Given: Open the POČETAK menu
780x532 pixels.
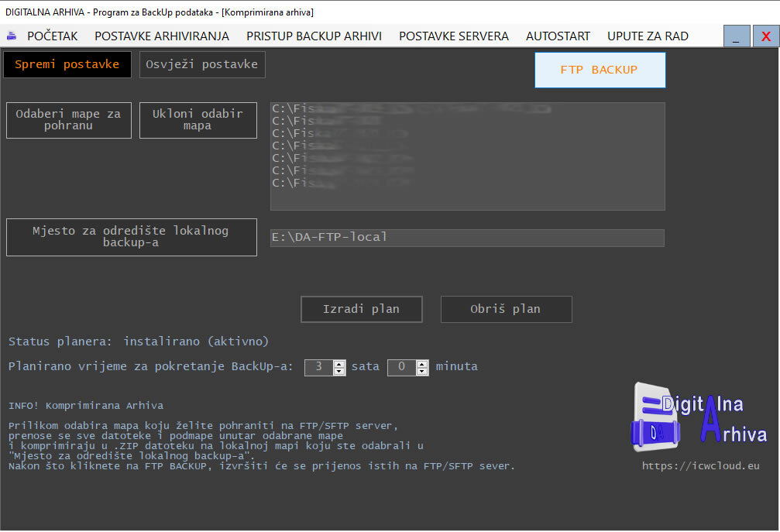Looking at the screenshot, I should [x=53, y=36].
